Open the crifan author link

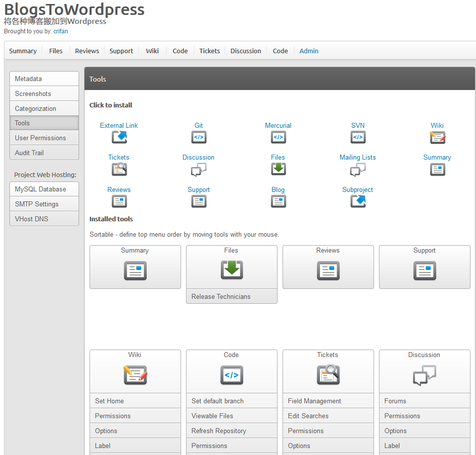click(x=61, y=31)
